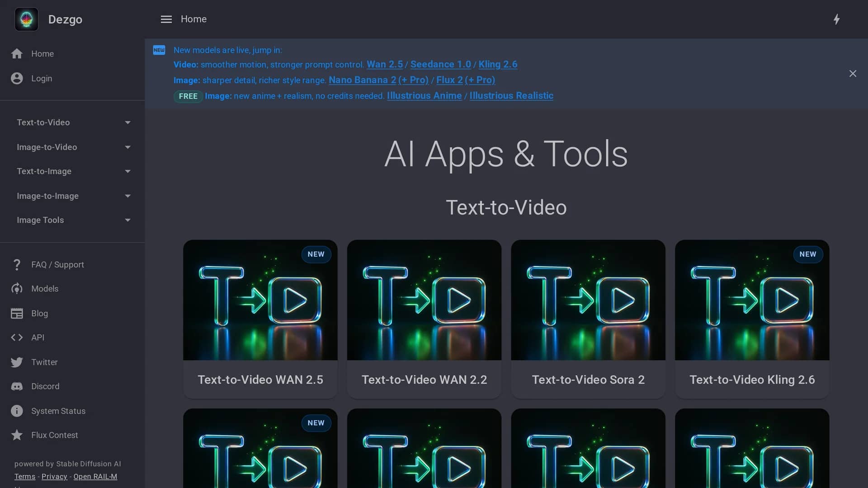The image size is (868, 488).
Task: Click the Text-to-Video Kling 2.6 title
Action: click(x=752, y=380)
